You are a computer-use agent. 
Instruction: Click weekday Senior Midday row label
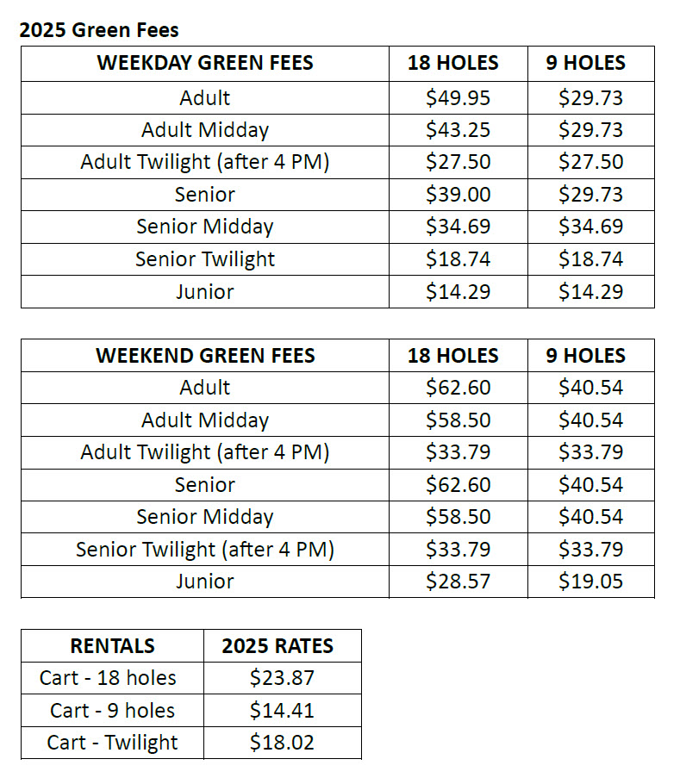click(205, 227)
